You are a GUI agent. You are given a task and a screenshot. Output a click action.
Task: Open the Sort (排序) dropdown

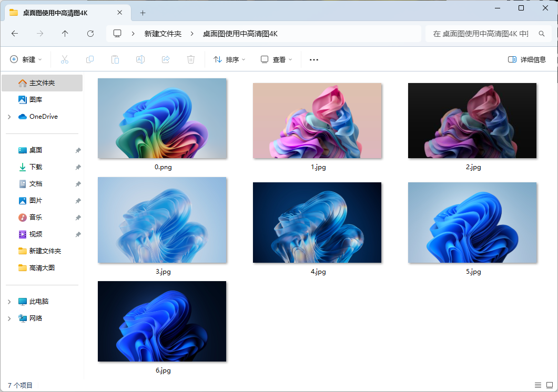(x=229, y=60)
